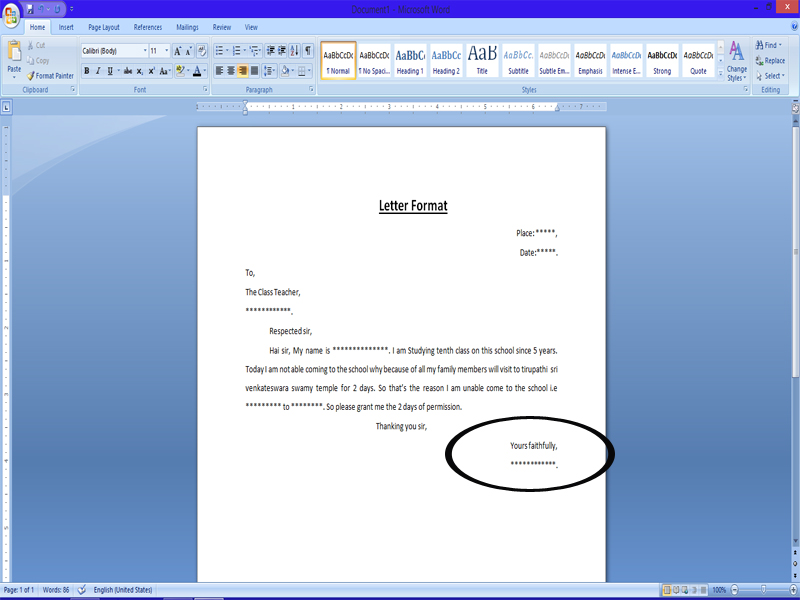Open the Font Color dropdown arrow

pos(205,70)
